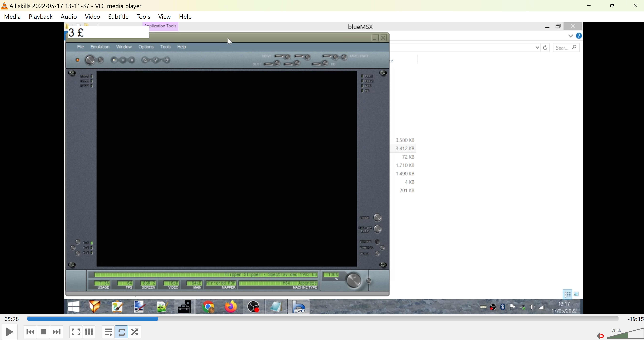Stop playback with the stop button

pyautogui.click(x=43, y=332)
